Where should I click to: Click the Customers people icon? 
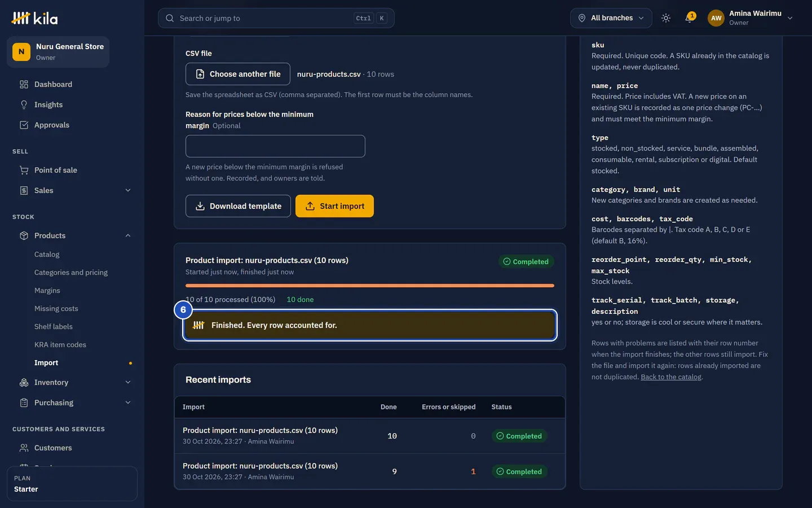tap(24, 448)
